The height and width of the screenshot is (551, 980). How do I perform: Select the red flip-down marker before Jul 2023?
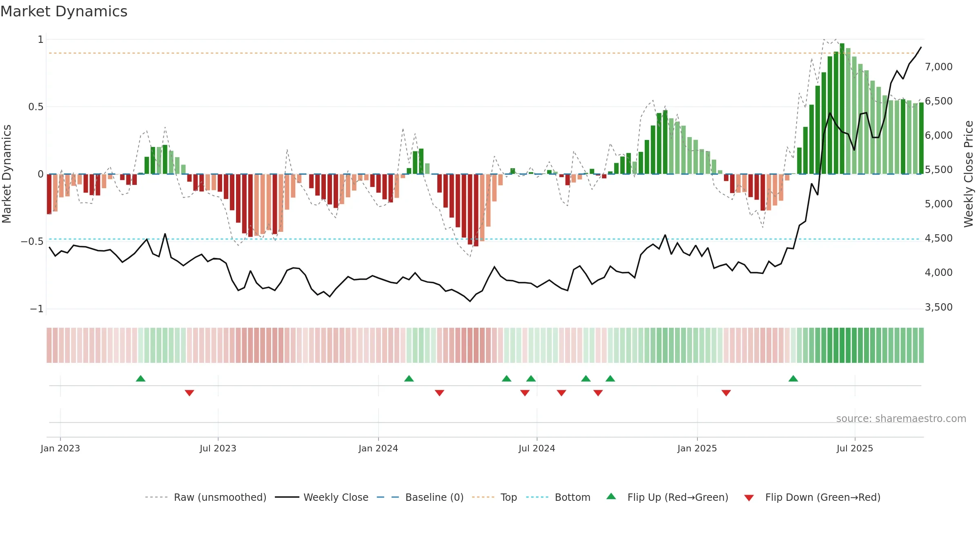click(189, 393)
